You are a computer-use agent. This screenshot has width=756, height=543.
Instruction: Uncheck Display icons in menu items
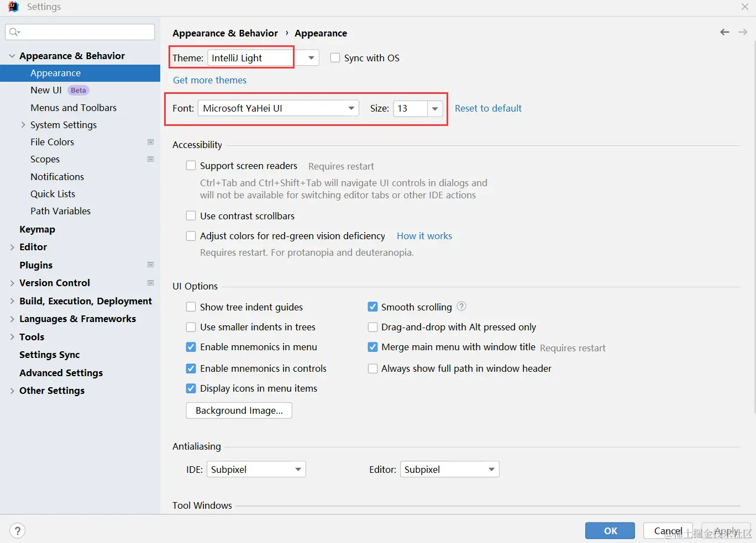point(191,388)
